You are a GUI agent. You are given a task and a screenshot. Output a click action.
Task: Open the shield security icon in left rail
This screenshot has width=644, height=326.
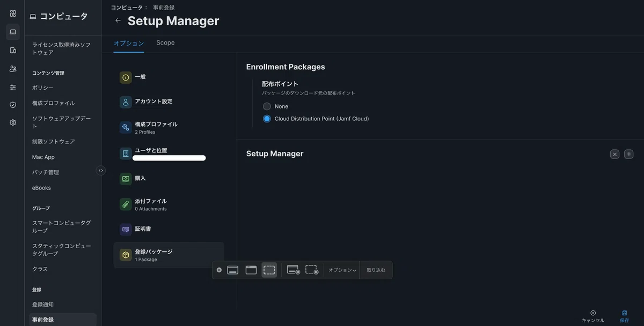(x=13, y=105)
